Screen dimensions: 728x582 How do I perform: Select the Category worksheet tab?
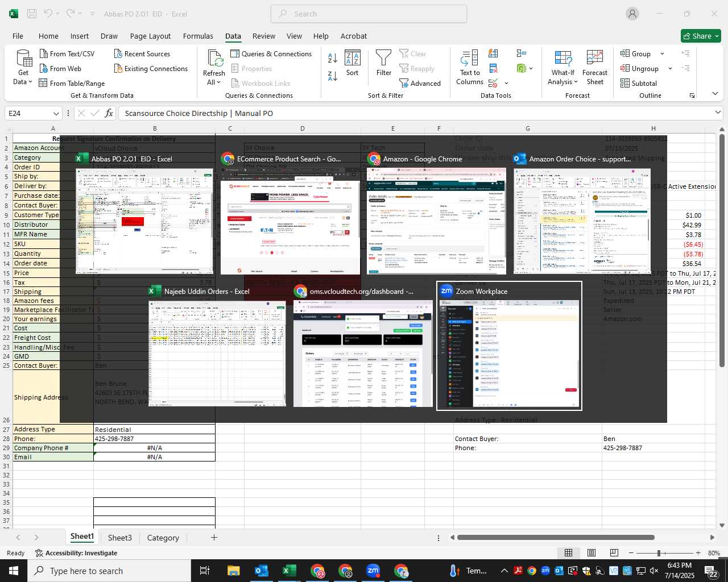[163, 538]
